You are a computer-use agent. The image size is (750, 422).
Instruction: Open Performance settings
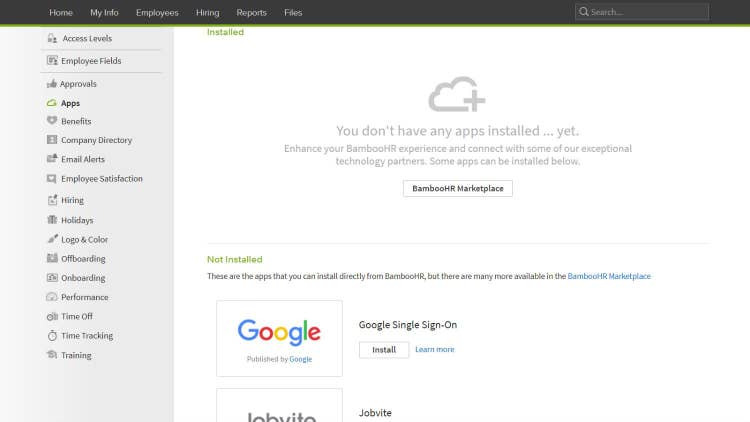pos(85,297)
